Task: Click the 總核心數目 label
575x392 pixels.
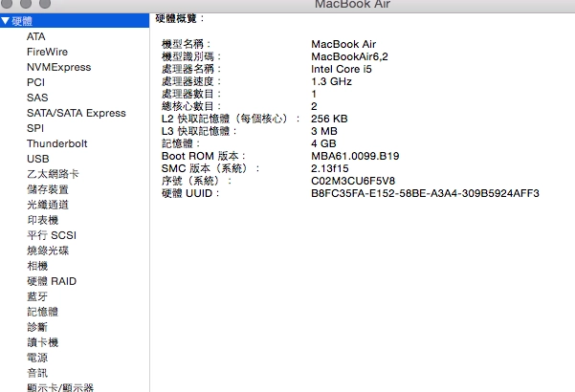Action: pos(191,107)
